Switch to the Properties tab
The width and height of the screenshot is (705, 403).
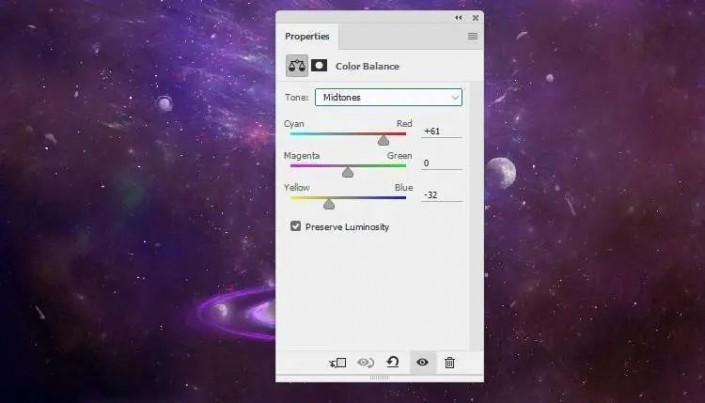click(x=307, y=36)
